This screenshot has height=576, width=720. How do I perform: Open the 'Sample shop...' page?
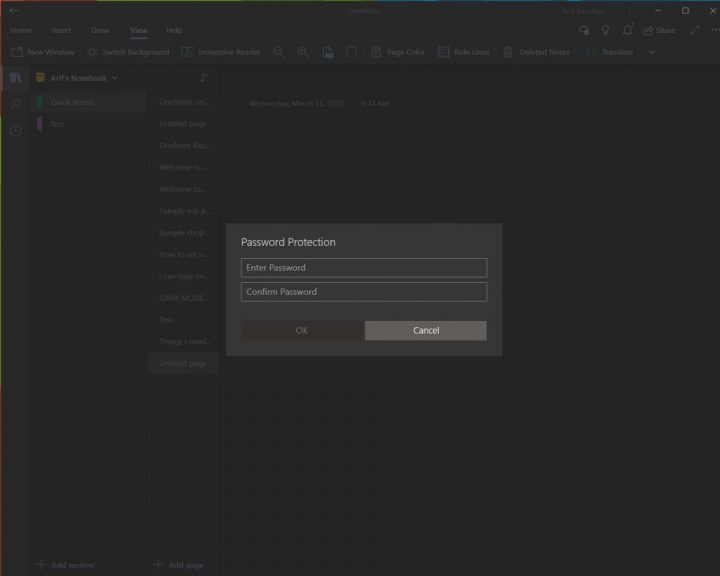pyautogui.click(x=184, y=232)
